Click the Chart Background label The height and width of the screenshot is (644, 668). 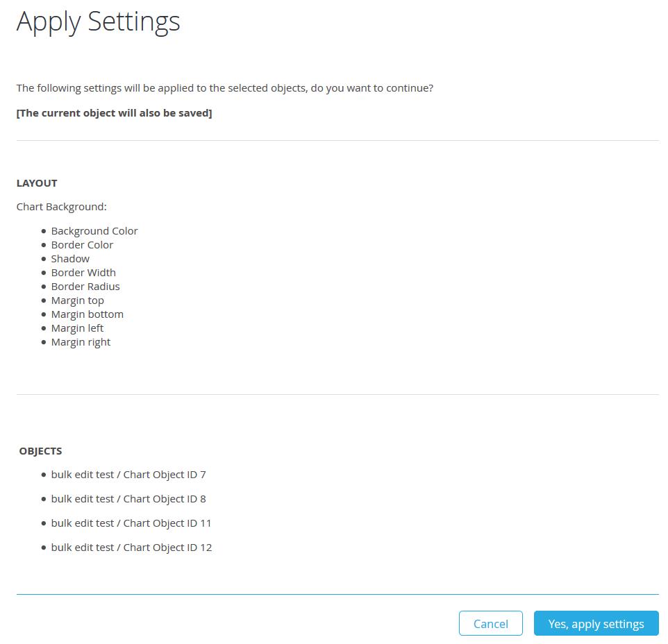click(x=61, y=207)
